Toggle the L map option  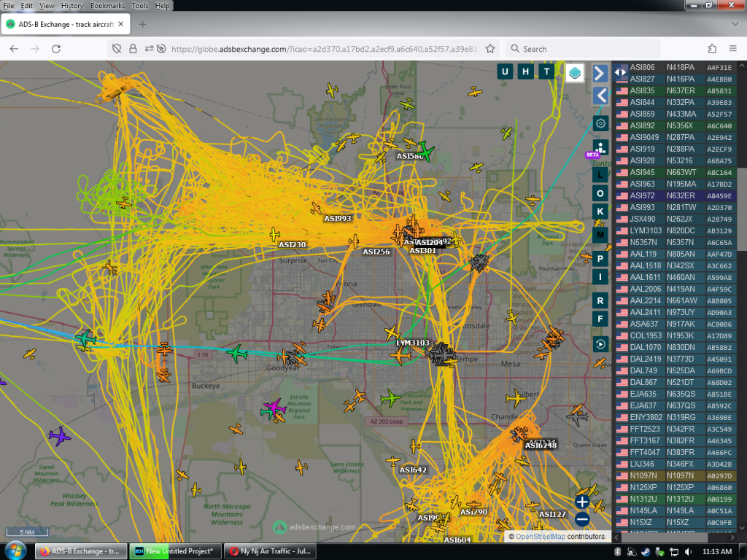[600, 175]
